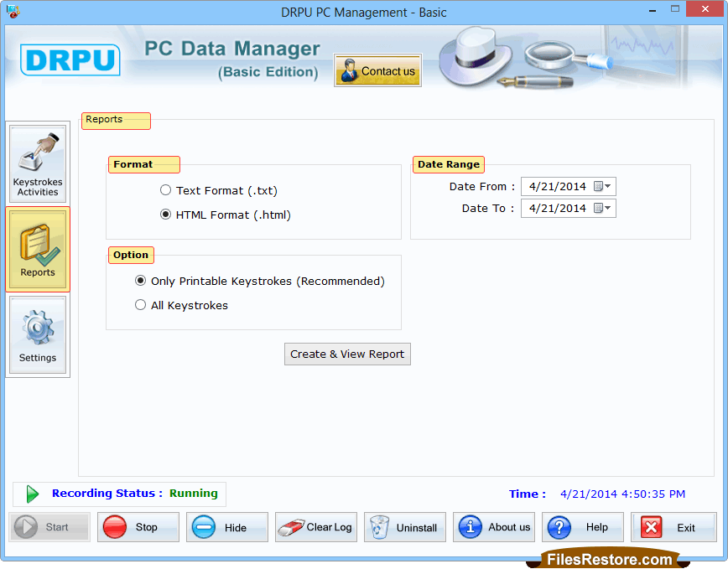The image size is (728, 569).
Task: Click the Date Range group label
Action: coord(449,164)
